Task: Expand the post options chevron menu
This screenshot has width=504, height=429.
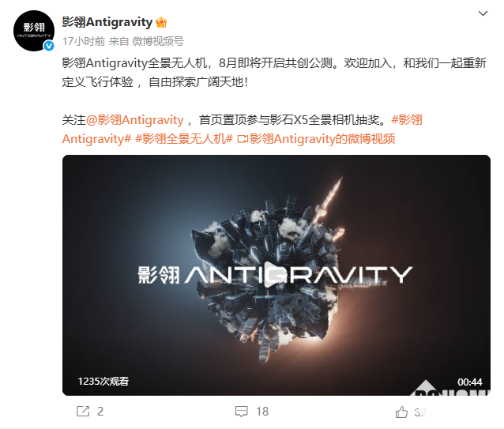Action: pos(483,13)
